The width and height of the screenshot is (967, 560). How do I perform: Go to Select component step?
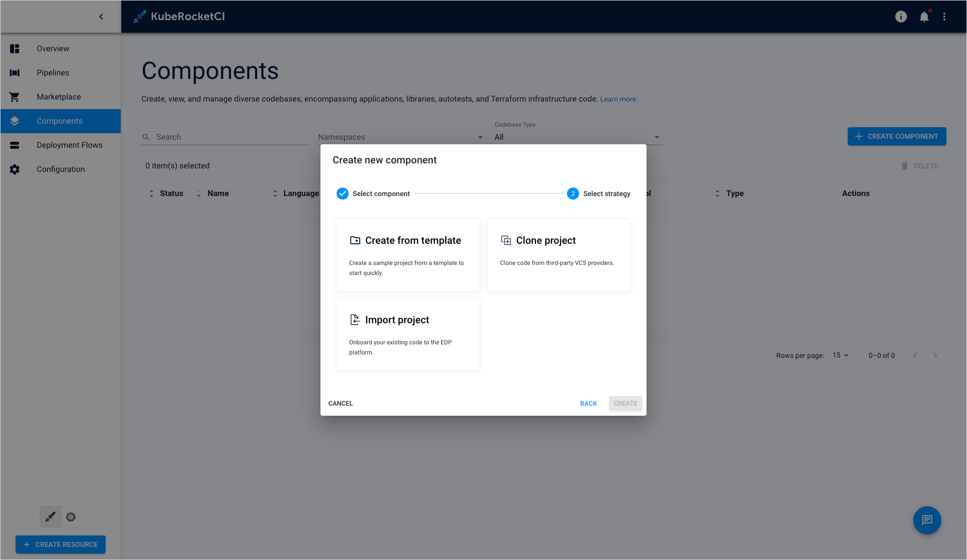tap(373, 194)
